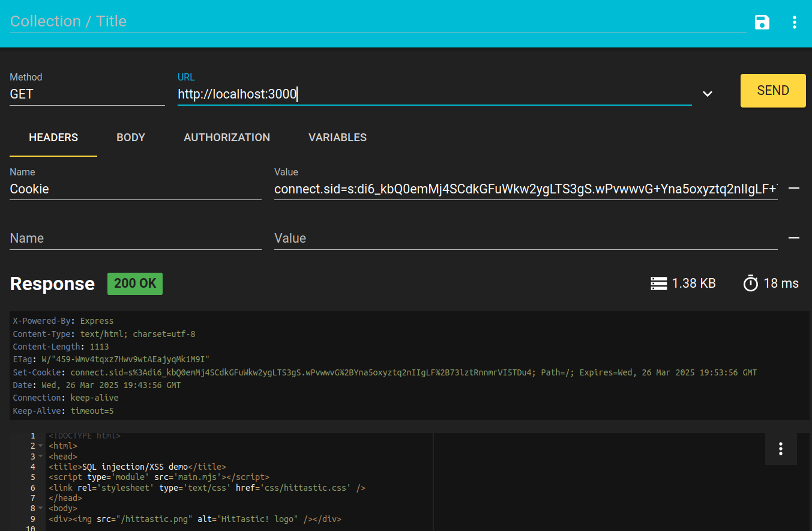Collapse the head tag fold arrow
The width and height of the screenshot is (812, 531).
(x=40, y=457)
